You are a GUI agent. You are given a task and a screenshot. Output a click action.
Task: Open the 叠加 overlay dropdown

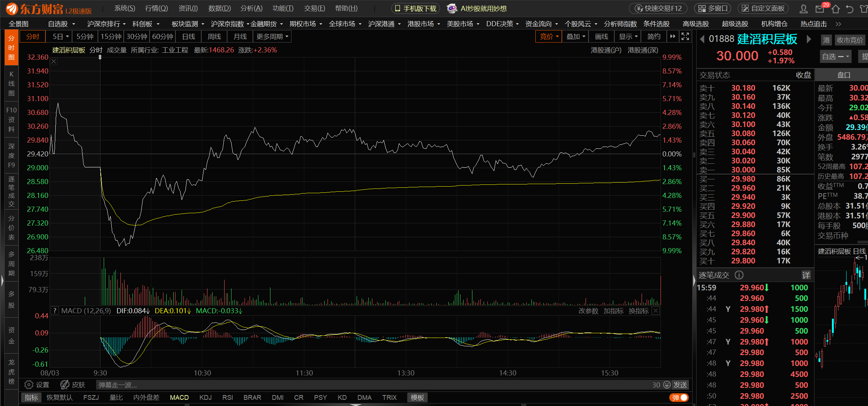click(x=576, y=36)
